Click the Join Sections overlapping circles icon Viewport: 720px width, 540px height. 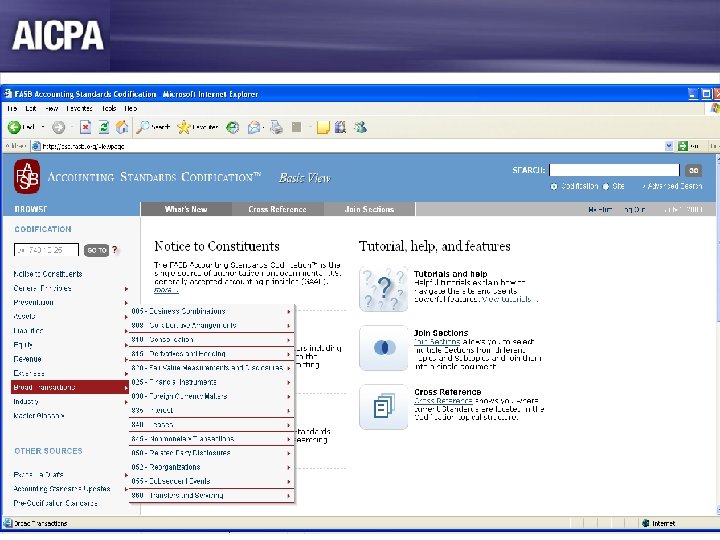(383, 348)
